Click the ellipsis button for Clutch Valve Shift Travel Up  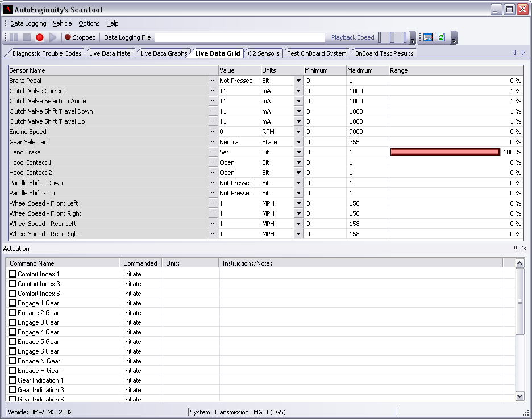coord(213,121)
